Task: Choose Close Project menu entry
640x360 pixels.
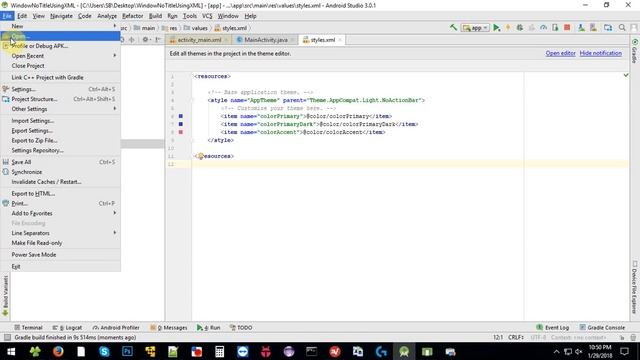Action: click(x=60, y=65)
